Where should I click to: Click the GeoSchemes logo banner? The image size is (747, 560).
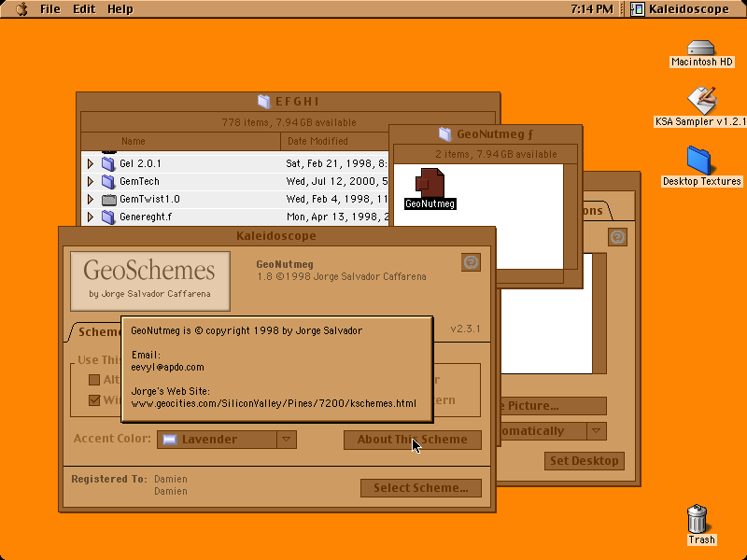(x=150, y=281)
